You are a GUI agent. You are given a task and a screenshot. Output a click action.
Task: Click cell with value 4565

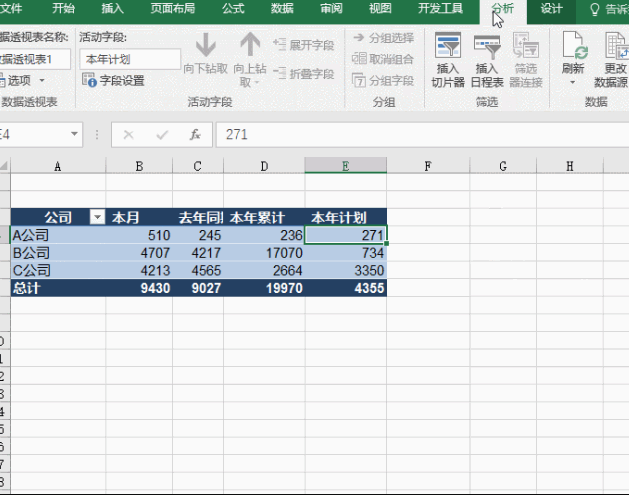tap(198, 270)
